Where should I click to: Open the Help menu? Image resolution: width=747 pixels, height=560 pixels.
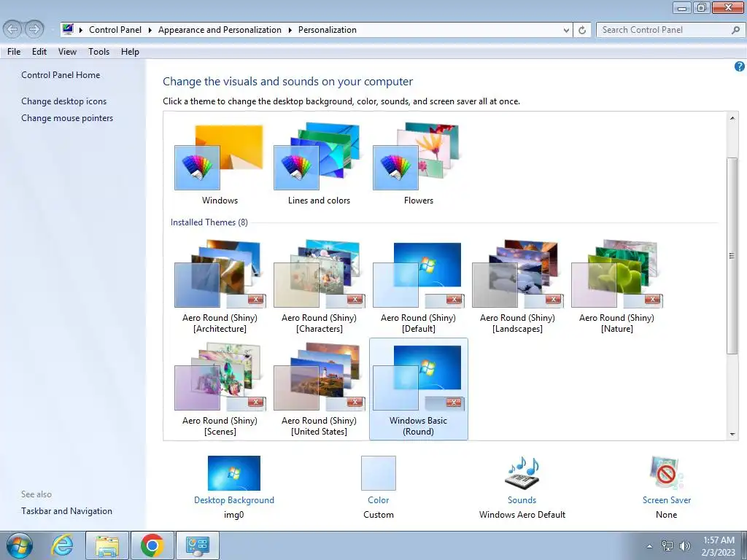pyautogui.click(x=130, y=52)
